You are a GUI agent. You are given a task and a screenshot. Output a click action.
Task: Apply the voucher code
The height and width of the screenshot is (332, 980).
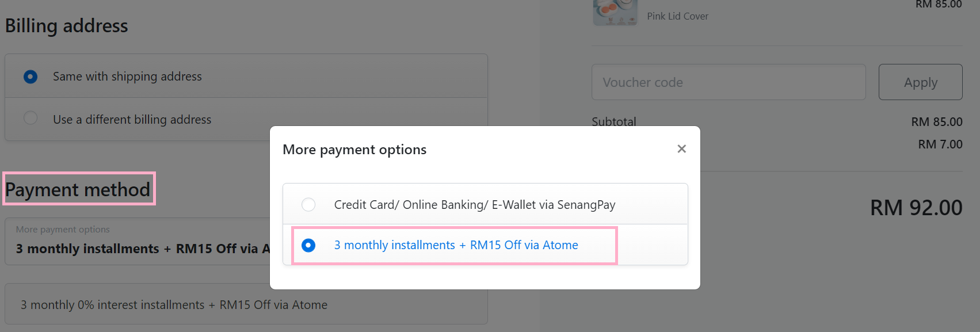(921, 82)
